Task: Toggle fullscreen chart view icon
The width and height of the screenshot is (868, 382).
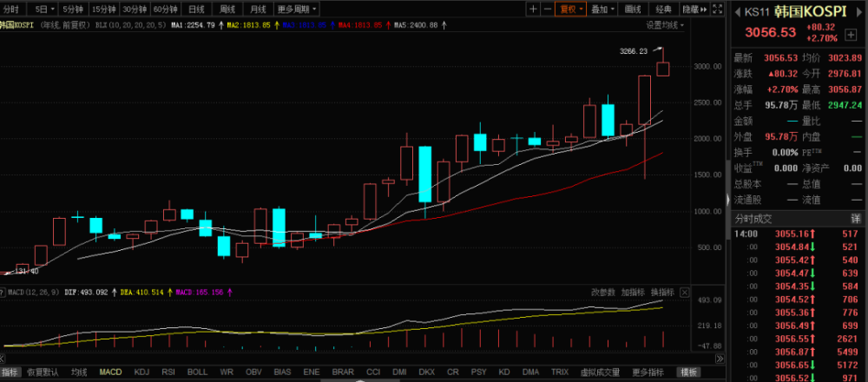Action: point(717,10)
